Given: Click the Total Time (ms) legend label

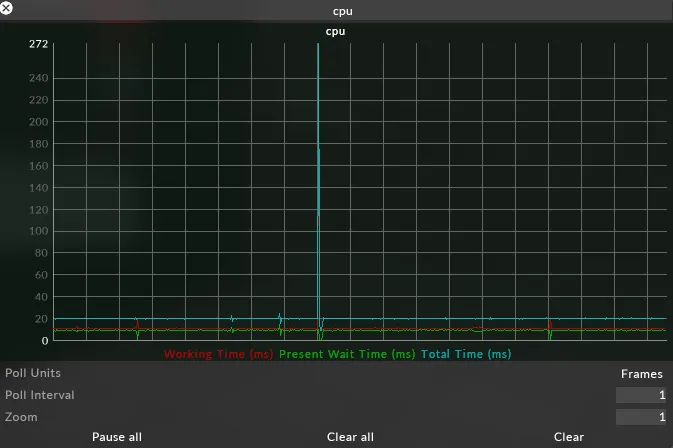Looking at the screenshot, I should coord(466,354).
